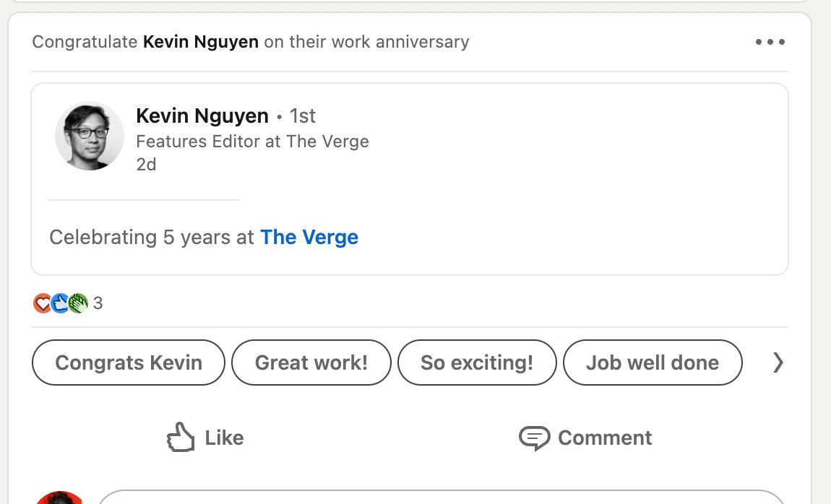
Task: Pick the "So exciting!" quick reply
Action: [477, 362]
